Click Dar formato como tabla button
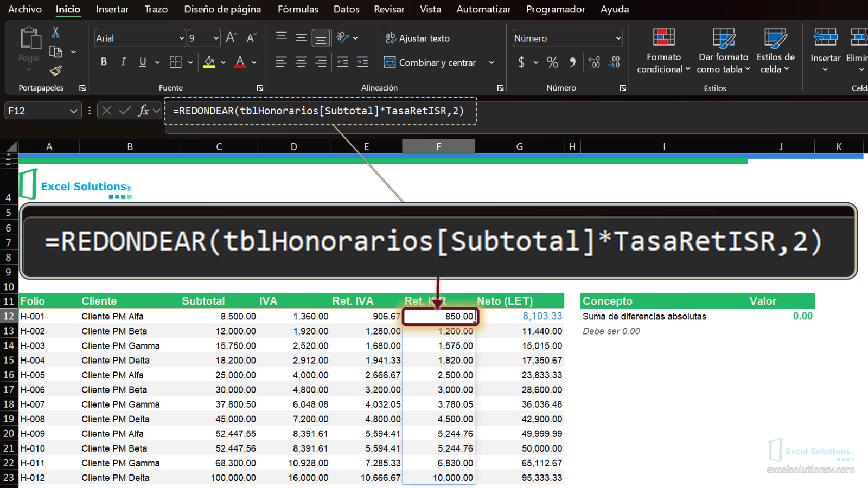This screenshot has height=488, width=868. point(723,52)
